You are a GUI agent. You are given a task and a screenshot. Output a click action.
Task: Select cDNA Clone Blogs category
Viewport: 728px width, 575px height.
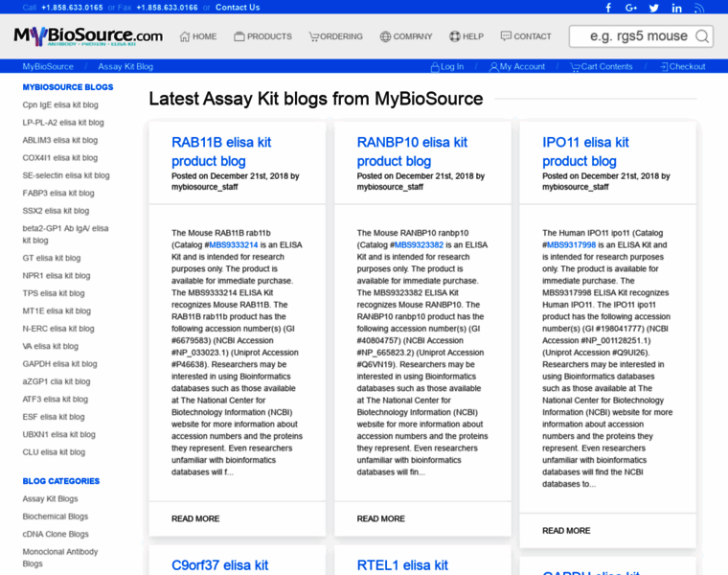56,534
